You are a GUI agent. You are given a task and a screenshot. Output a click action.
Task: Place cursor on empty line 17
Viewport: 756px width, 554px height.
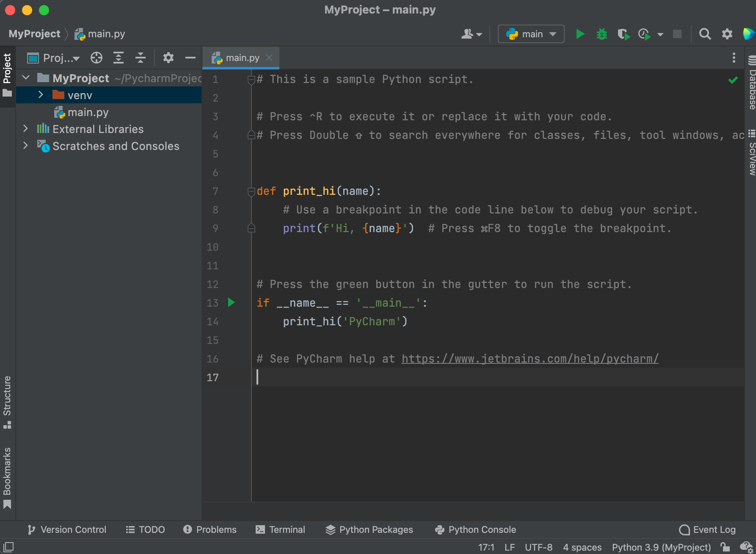[x=498, y=377]
